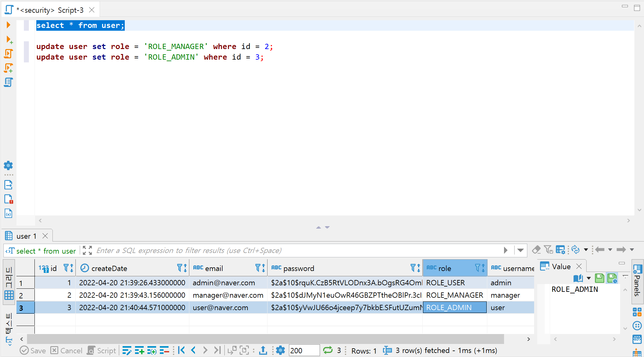Toggle grid view mode in the results side bar
The width and height of the screenshot is (644, 357).
coord(9,295)
